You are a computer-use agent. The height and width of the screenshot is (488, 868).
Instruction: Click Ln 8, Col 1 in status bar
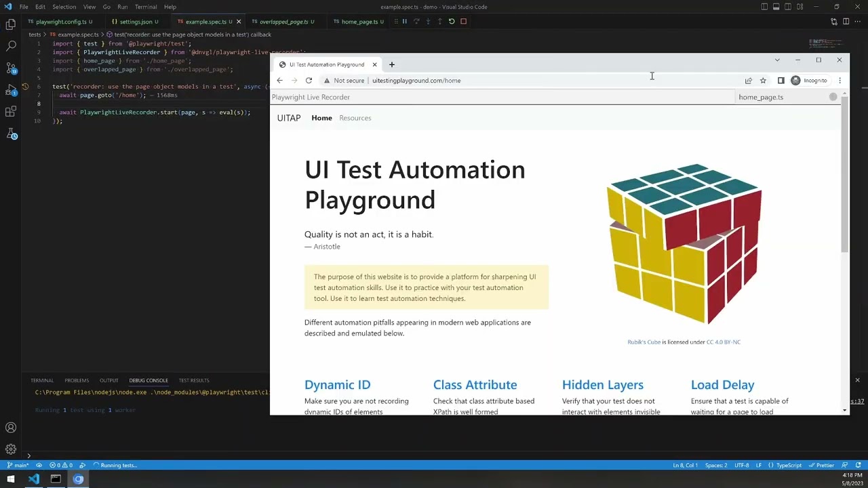pos(685,465)
